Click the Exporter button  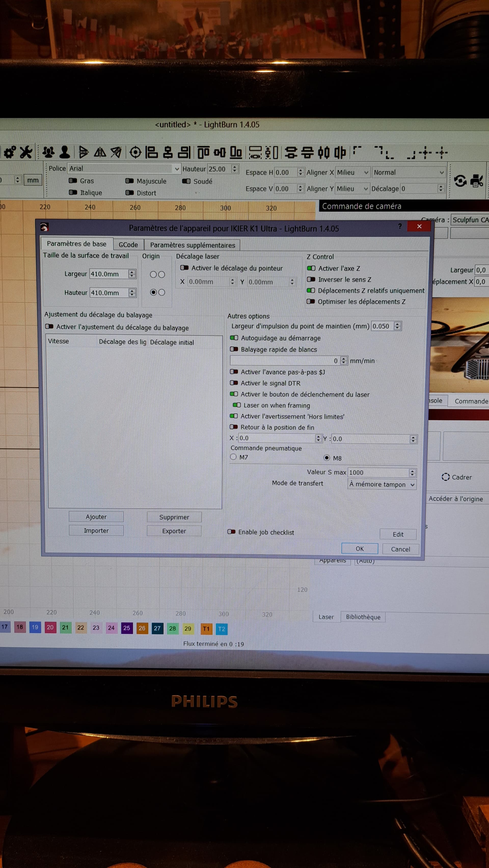(x=174, y=531)
